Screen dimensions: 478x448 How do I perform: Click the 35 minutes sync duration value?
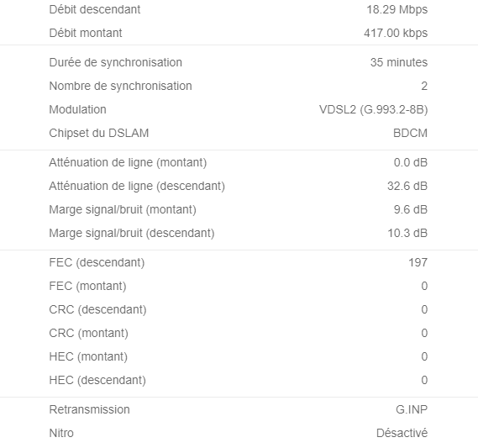[x=399, y=62]
